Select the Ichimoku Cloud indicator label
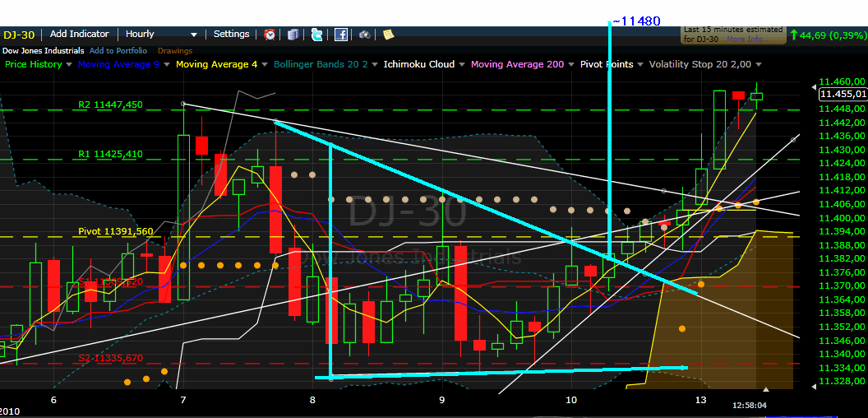Image resolution: width=868 pixels, height=418 pixels. pyautogui.click(x=419, y=64)
